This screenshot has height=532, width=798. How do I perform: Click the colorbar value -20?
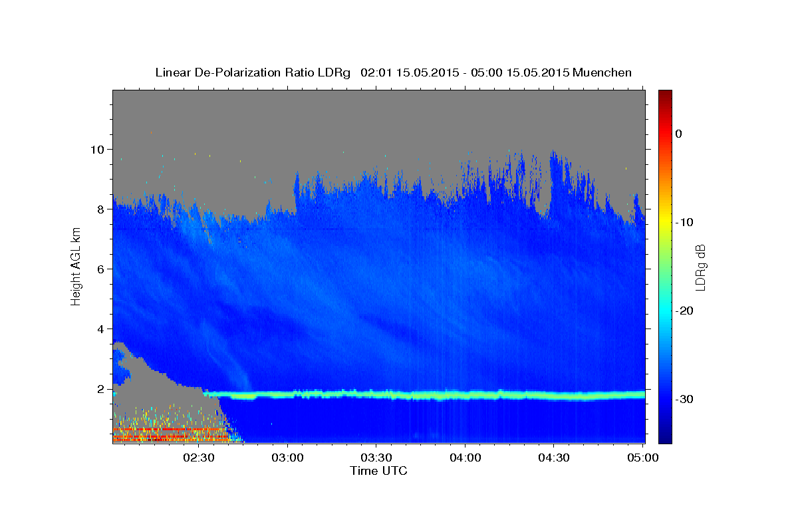[685, 311]
